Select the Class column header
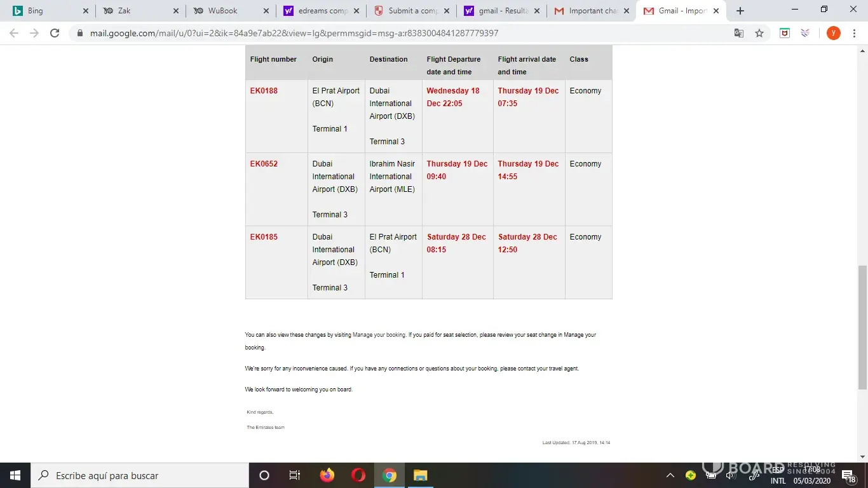Viewport: 868px width, 488px height. (x=579, y=59)
